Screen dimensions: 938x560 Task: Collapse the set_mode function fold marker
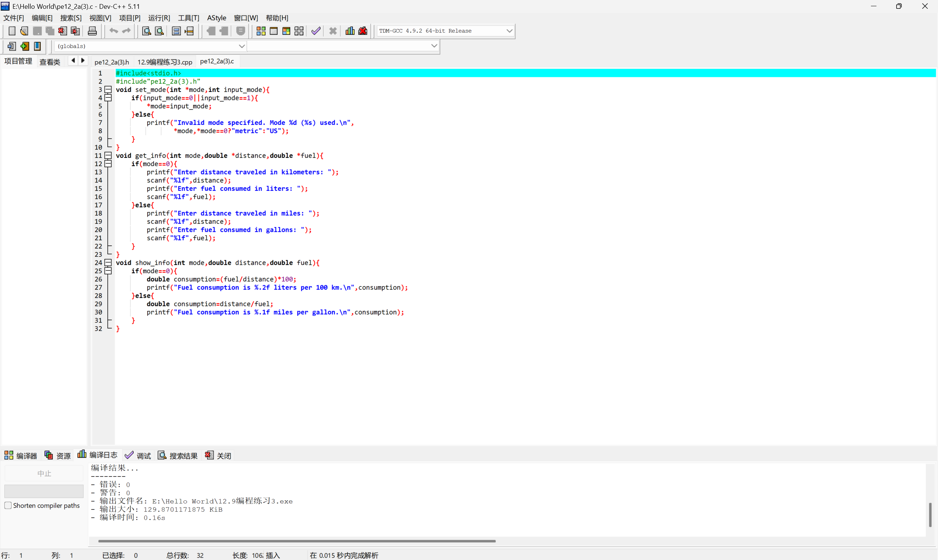tap(108, 89)
